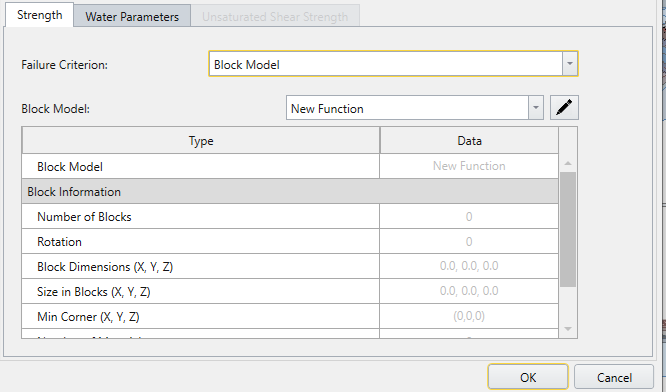Click the Size in Blocks value cell

point(469,291)
